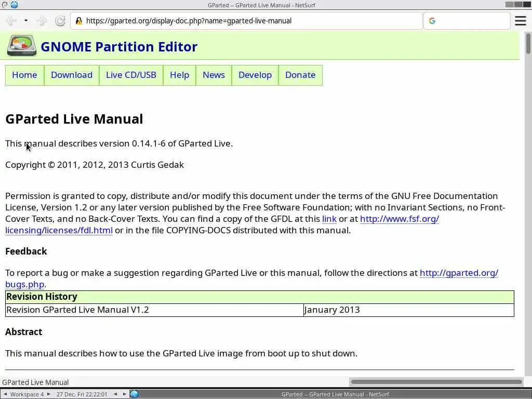Click the window title 'GParted – GParted Live Manual - NetSurf'
The width and height of the screenshot is (532, 399).
(x=261, y=5)
